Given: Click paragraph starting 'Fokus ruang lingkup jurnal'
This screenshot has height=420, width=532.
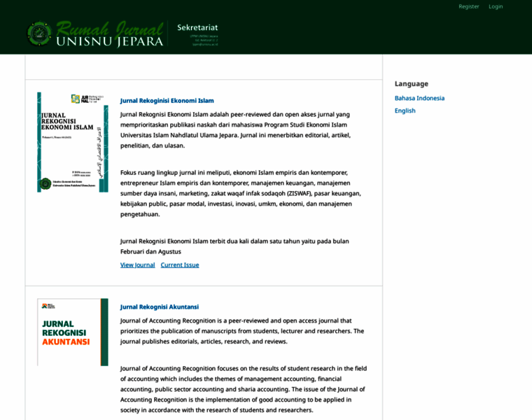Looking at the screenshot, I should tap(241, 193).
